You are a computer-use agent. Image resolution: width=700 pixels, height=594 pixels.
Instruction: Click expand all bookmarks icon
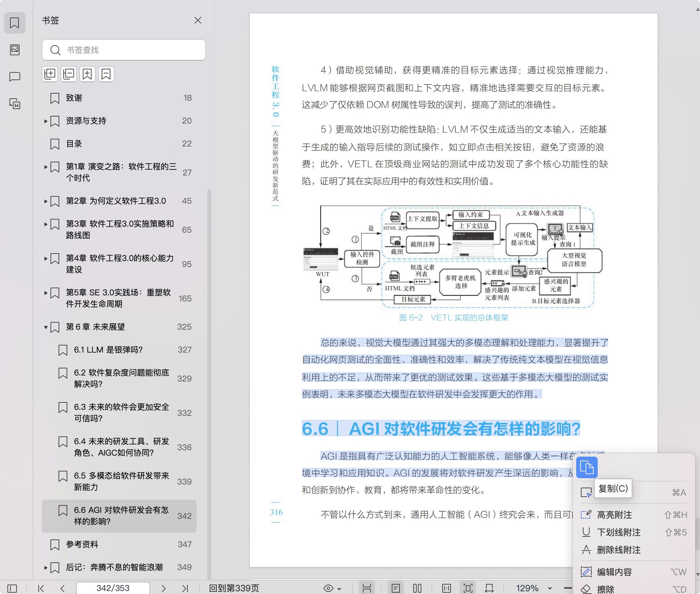point(50,74)
